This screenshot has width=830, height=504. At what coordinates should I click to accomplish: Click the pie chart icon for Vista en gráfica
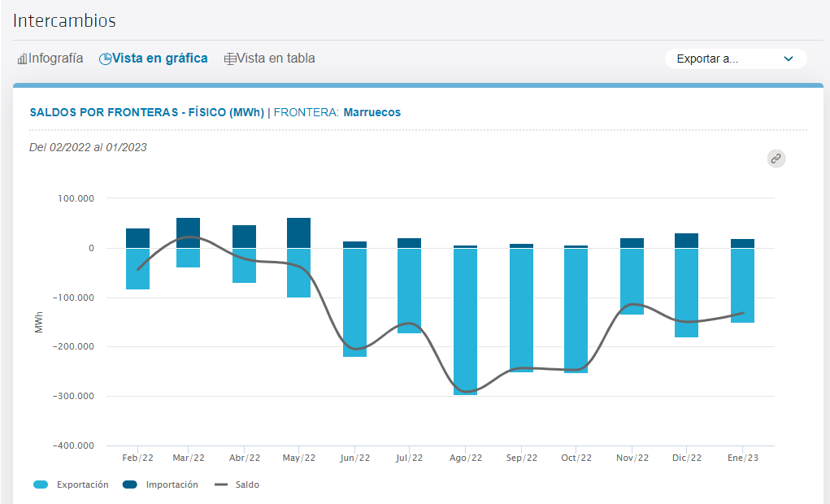pos(105,59)
